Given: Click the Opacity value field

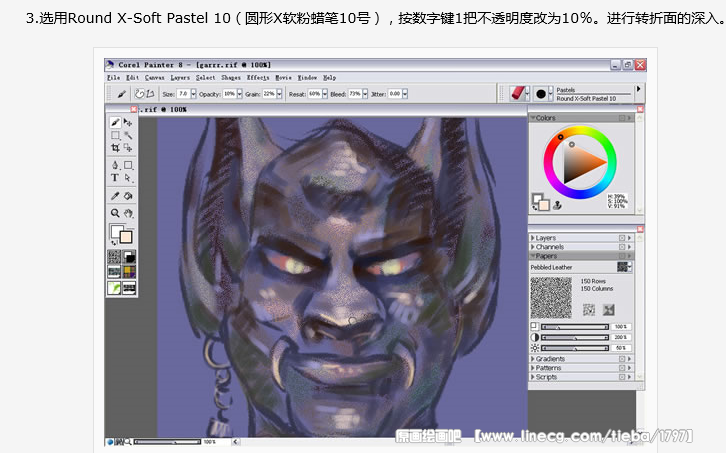Looking at the screenshot, I should (229, 94).
